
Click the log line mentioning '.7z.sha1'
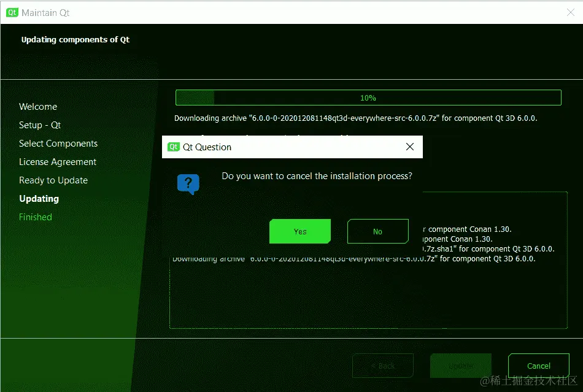488,249
